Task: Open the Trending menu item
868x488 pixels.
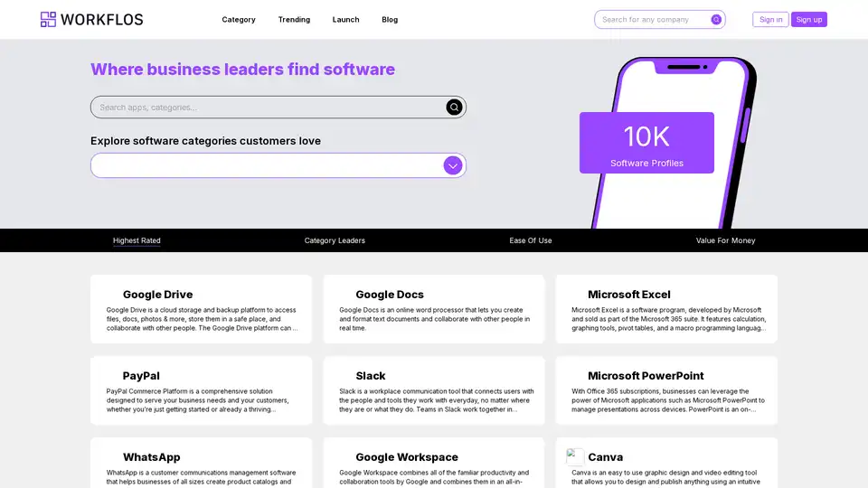Action: point(294,19)
